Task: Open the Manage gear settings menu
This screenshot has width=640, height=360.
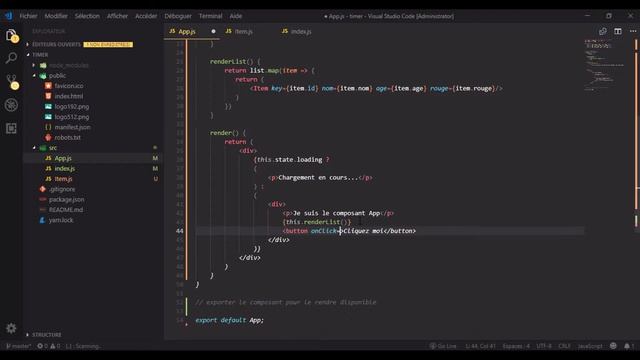Action: coord(11,328)
